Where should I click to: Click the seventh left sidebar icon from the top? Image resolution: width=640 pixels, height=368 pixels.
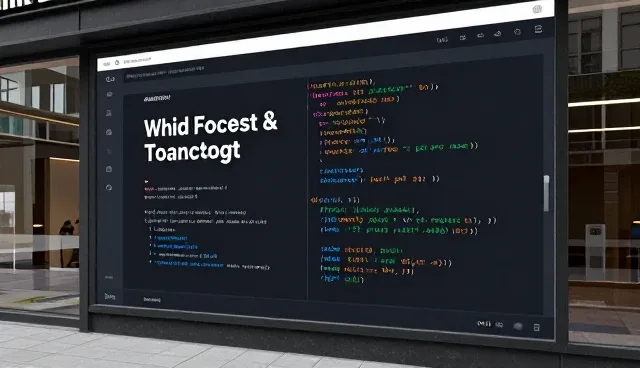pyautogui.click(x=109, y=187)
